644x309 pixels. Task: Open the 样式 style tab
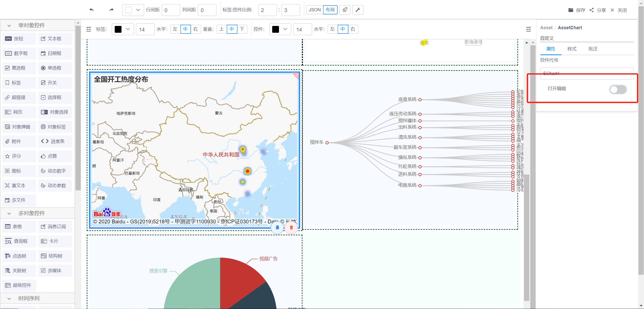[x=572, y=49]
